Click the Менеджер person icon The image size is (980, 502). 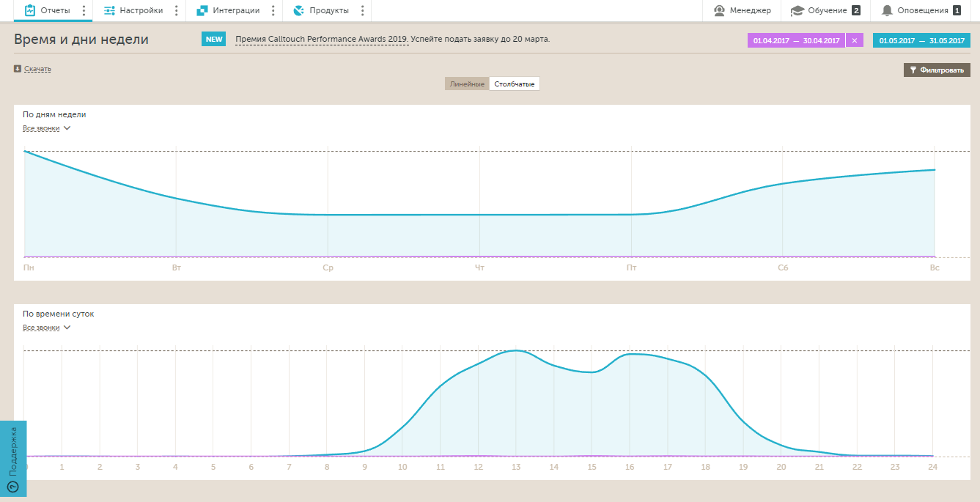coord(719,10)
